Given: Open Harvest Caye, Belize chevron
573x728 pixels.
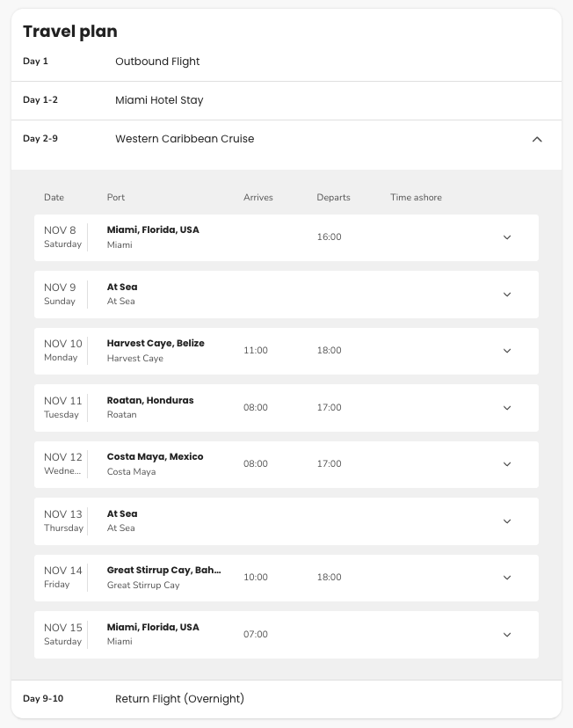Looking at the screenshot, I should pyautogui.click(x=507, y=351).
